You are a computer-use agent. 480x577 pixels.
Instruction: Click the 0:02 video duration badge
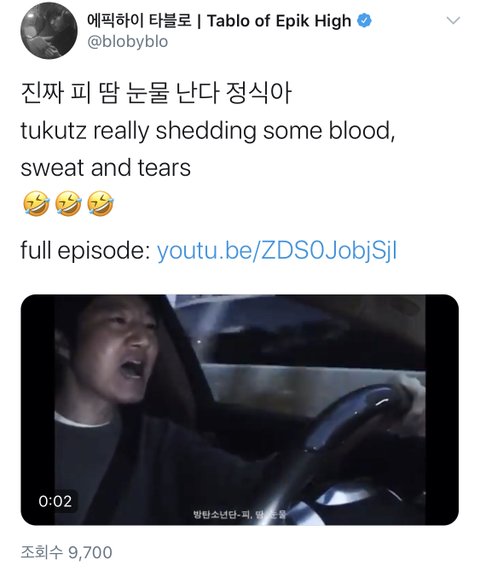(55, 501)
